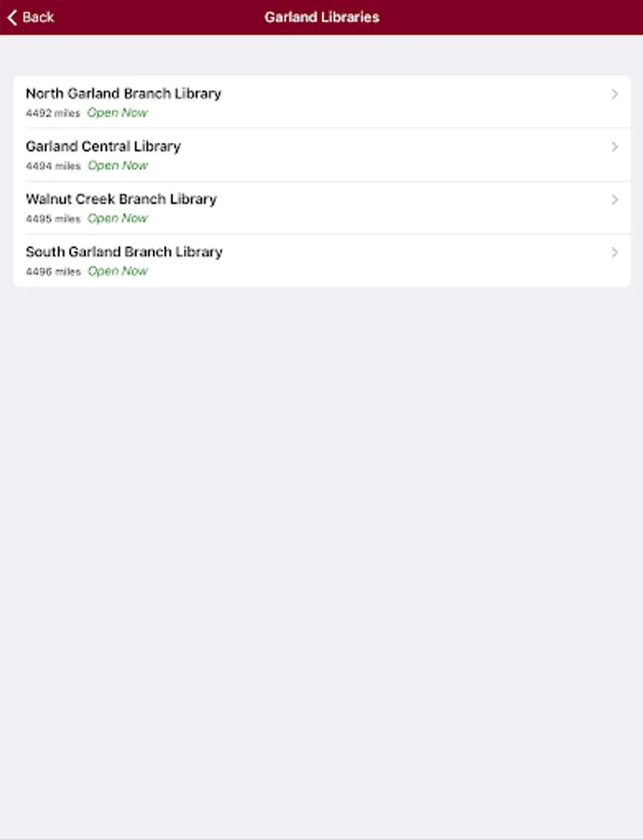The width and height of the screenshot is (643, 840).
Task: Click the 4495 miles distance label
Action: (53, 218)
